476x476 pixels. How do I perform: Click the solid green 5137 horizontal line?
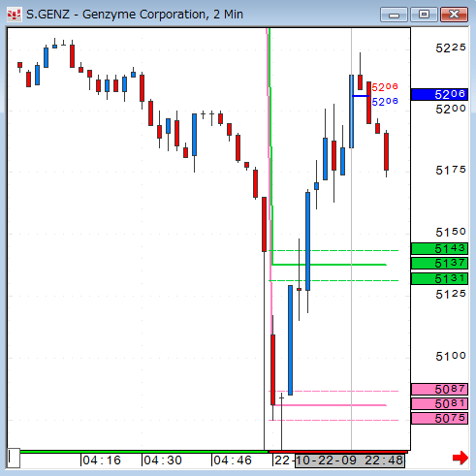click(x=330, y=265)
